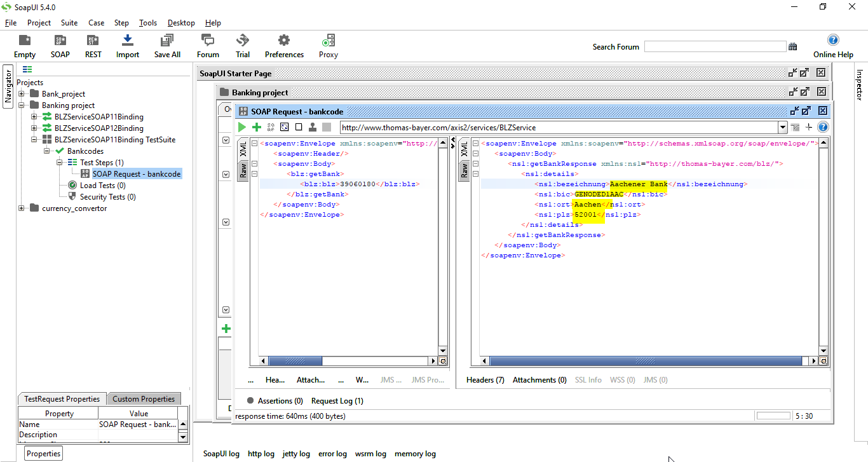Collapse the Test Steps tree node

point(58,162)
